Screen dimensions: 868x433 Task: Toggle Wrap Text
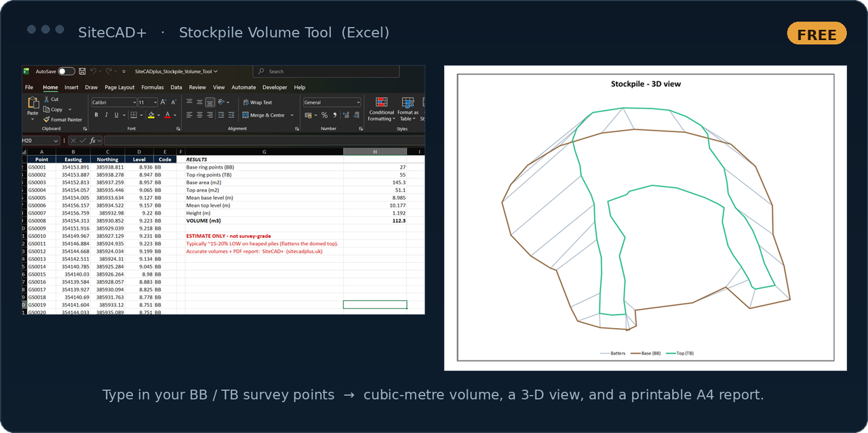(x=258, y=102)
